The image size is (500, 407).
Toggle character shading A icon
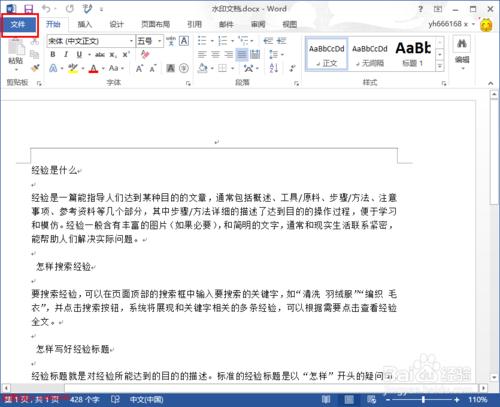pyautogui.click(x=171, y=68)
